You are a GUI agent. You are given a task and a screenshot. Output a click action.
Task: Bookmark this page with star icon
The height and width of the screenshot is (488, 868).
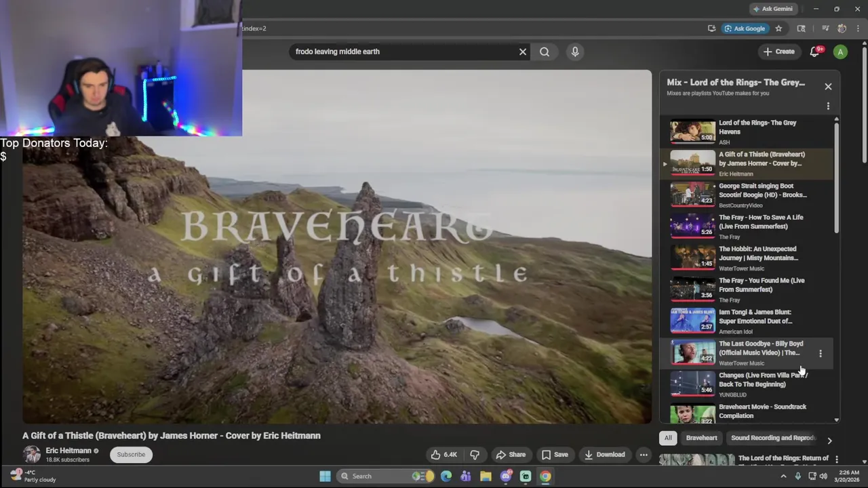[x=778, y=28]
